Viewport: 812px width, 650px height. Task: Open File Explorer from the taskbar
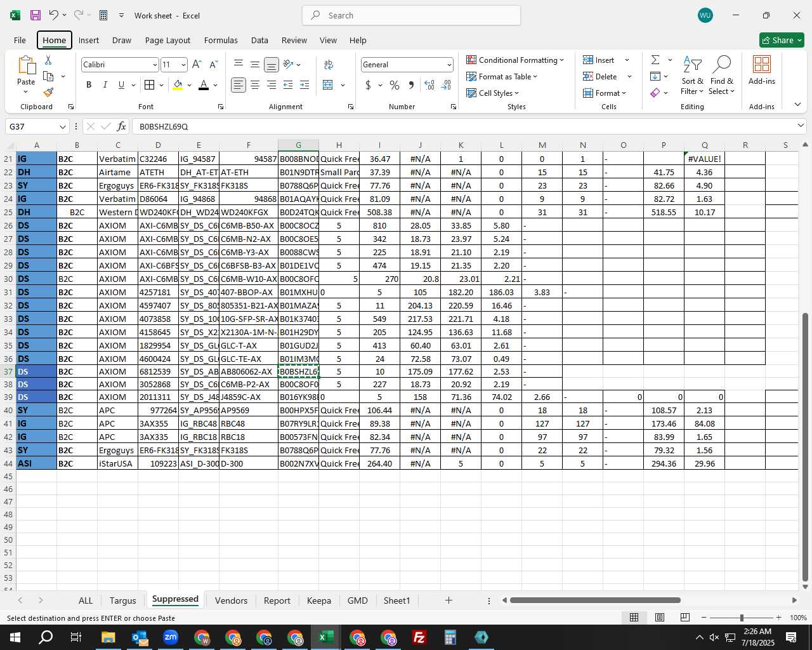tap(108, 637)
